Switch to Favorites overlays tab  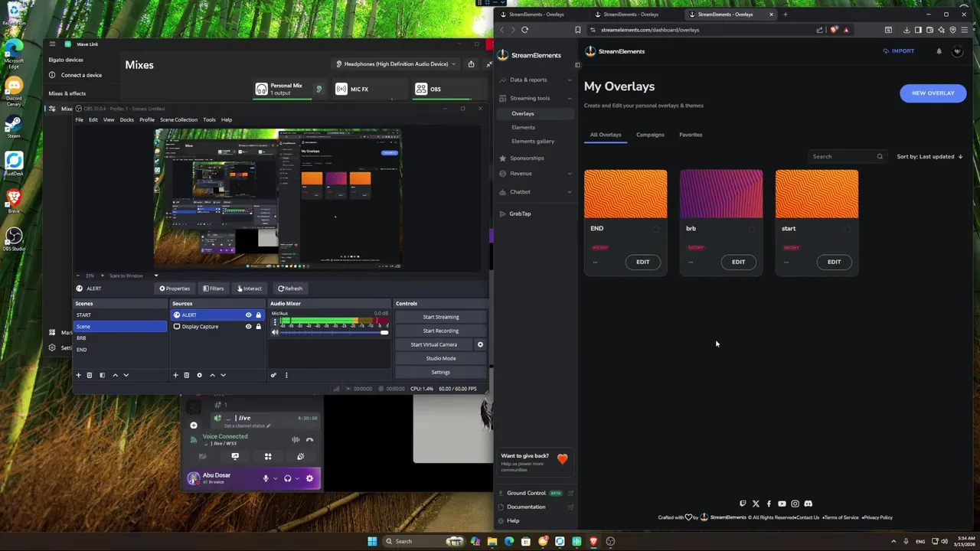(x=691, y=135)
